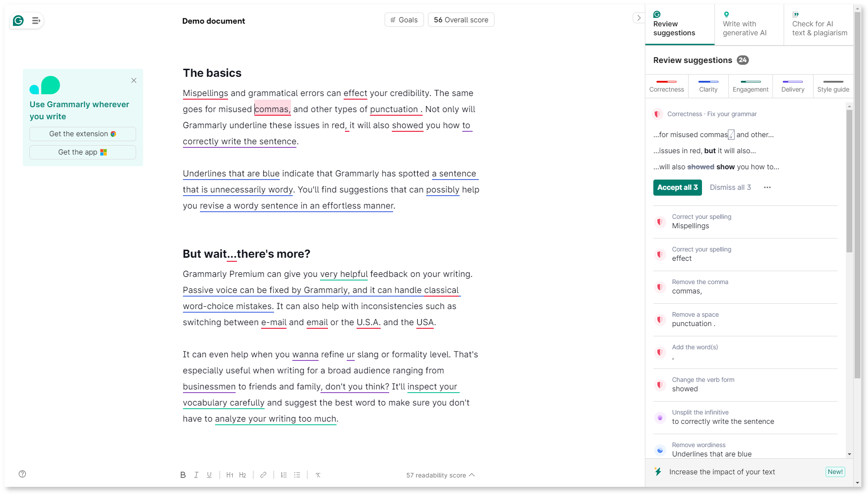Click red shield icon next to showed
Image resolution: width=868 pixels, height=494 pixels.
pos(660,385)
